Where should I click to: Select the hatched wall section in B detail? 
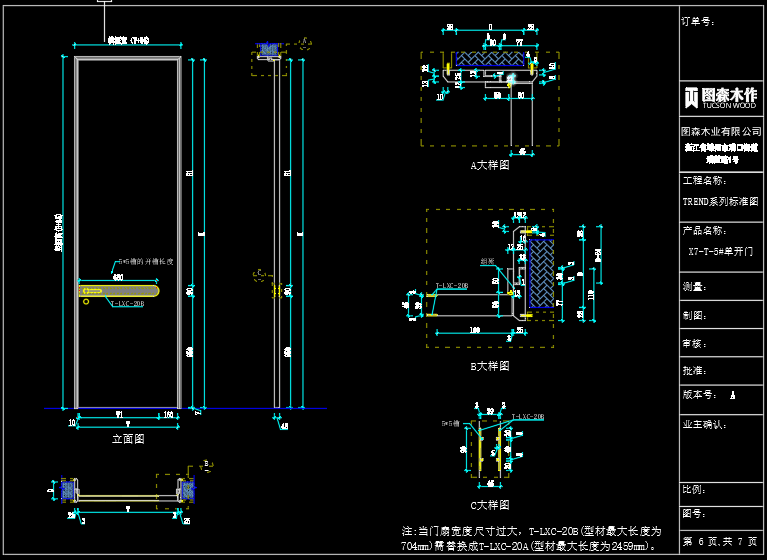541,271
